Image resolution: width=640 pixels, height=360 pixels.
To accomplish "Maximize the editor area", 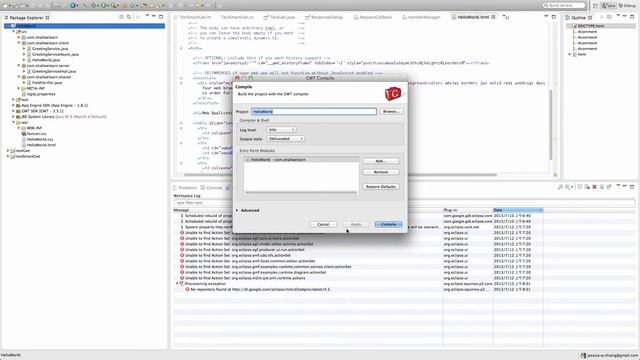I will [553, 17].
